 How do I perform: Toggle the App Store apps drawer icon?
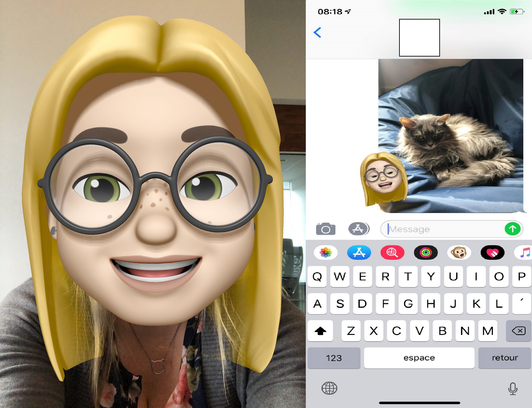[359, 228]
